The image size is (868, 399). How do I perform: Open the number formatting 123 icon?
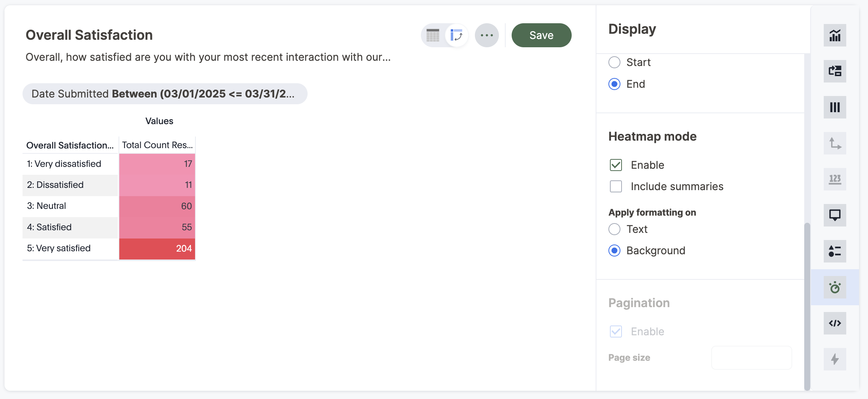coord(835,179)
